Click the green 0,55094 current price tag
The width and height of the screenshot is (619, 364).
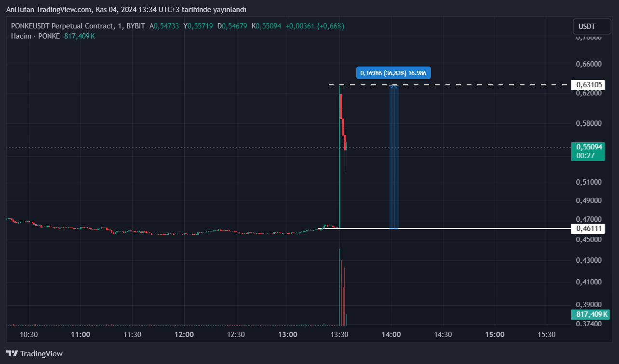click(x=589, y=147)
